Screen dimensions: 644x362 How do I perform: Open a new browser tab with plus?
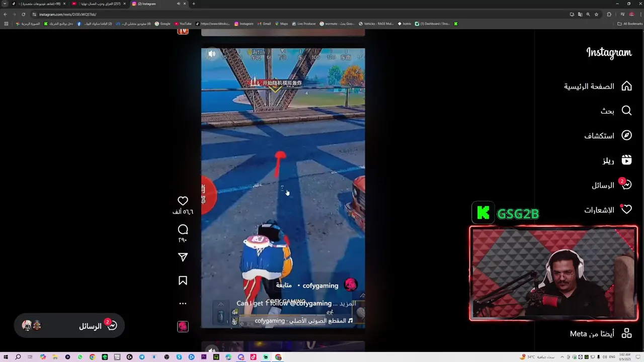click(194, 4)
